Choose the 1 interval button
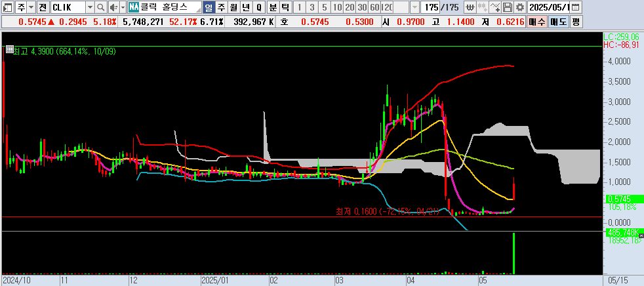644x286 pixels. pyautogui.click(x=300, y=7)
